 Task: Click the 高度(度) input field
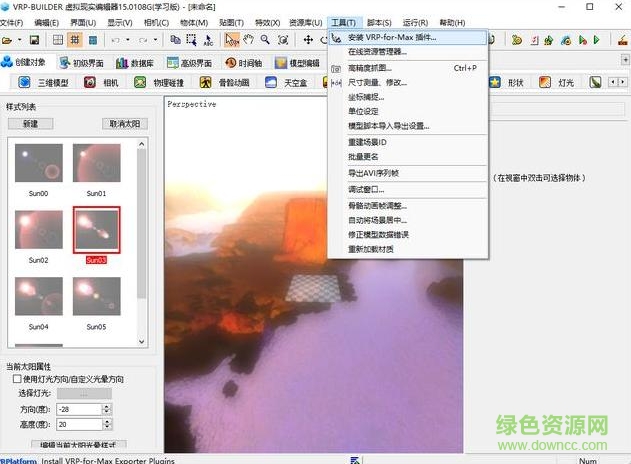click(79, 424)
